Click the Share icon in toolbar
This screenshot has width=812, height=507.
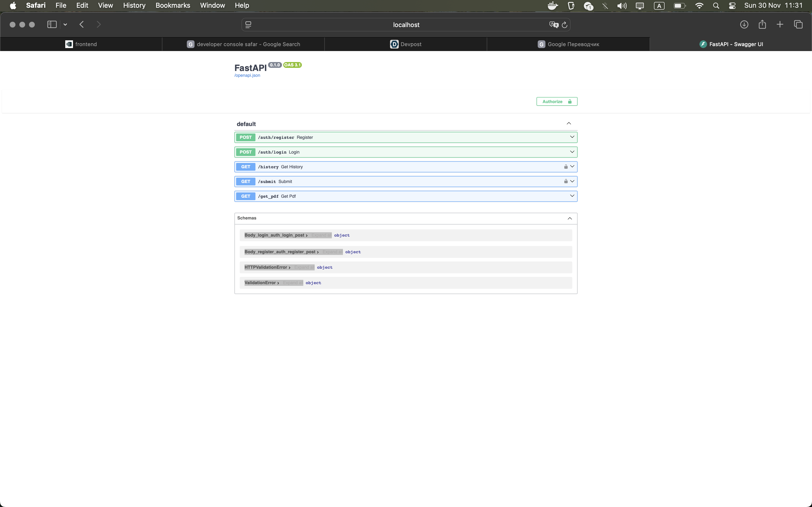[762, 24]
